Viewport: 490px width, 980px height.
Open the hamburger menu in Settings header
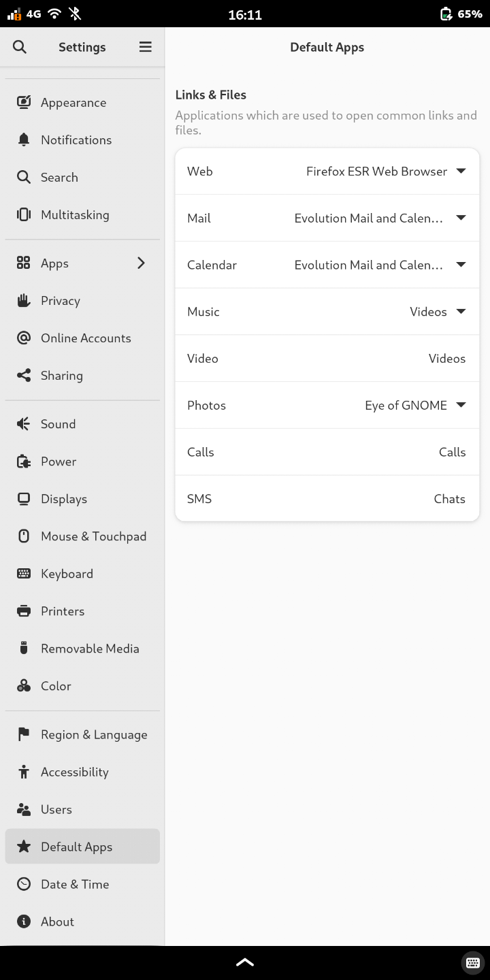[x=145, y=47]
